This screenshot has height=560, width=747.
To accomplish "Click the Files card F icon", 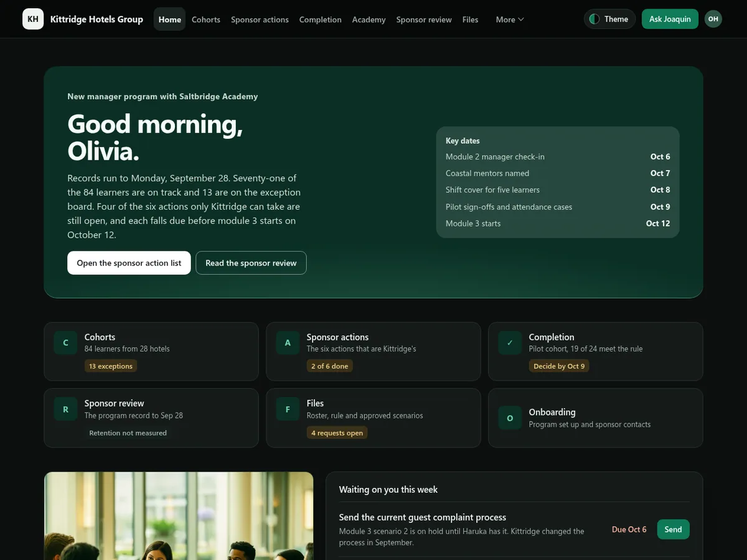I will 288,409.
